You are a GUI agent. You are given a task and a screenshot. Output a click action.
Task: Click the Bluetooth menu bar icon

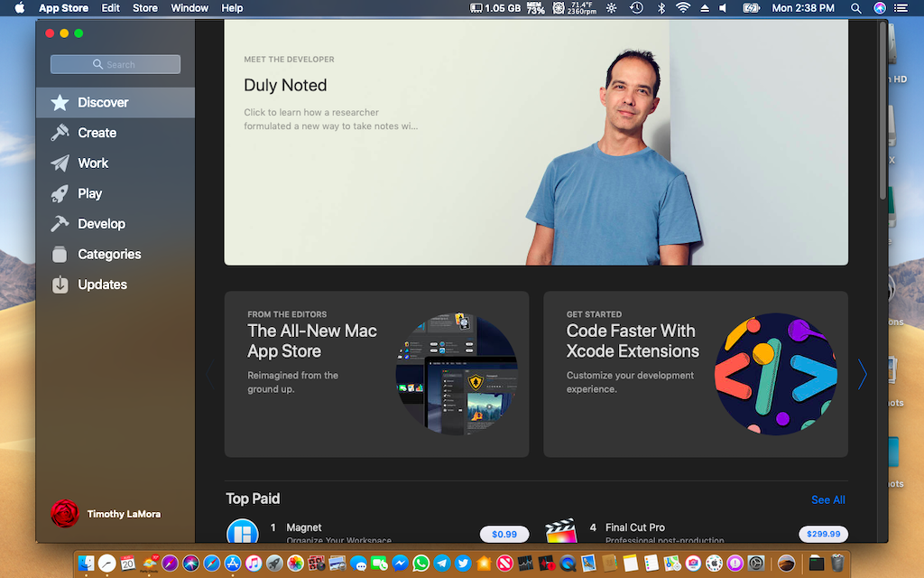[x=661, y=8]
